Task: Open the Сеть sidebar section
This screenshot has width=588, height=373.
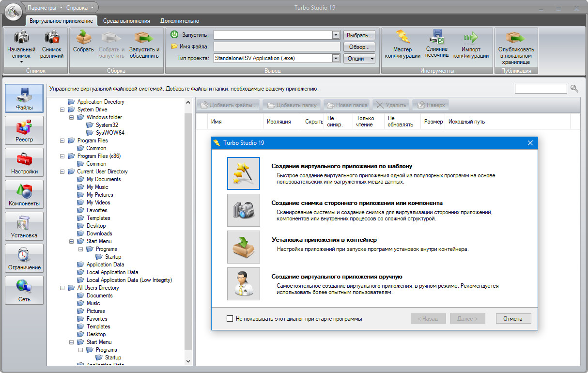Action: 24,290
